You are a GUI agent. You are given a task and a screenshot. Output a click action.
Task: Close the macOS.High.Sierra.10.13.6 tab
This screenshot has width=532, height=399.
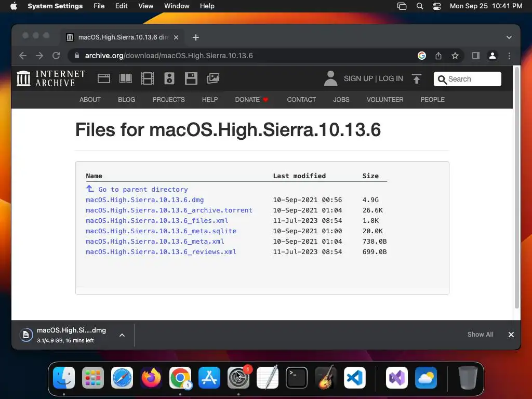[176, 37]
